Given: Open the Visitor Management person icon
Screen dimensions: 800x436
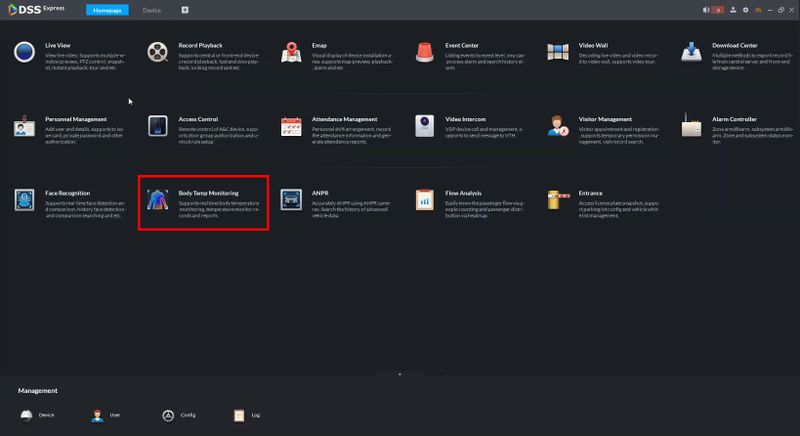Looking at the screenshot, I should 558,126.
